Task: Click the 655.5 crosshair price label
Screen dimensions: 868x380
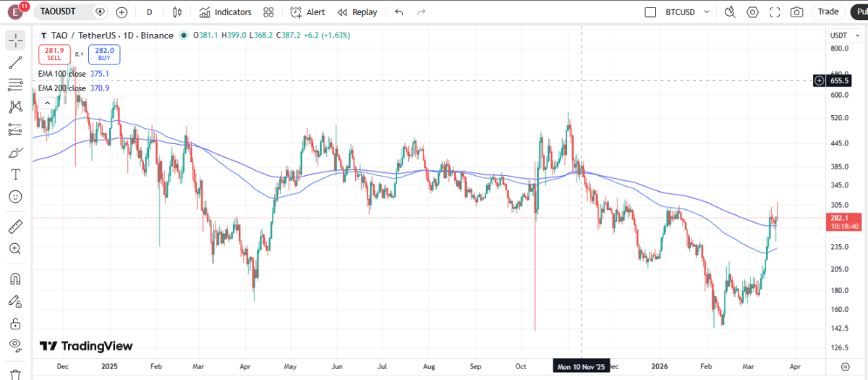Action: (x=840, y=80)
